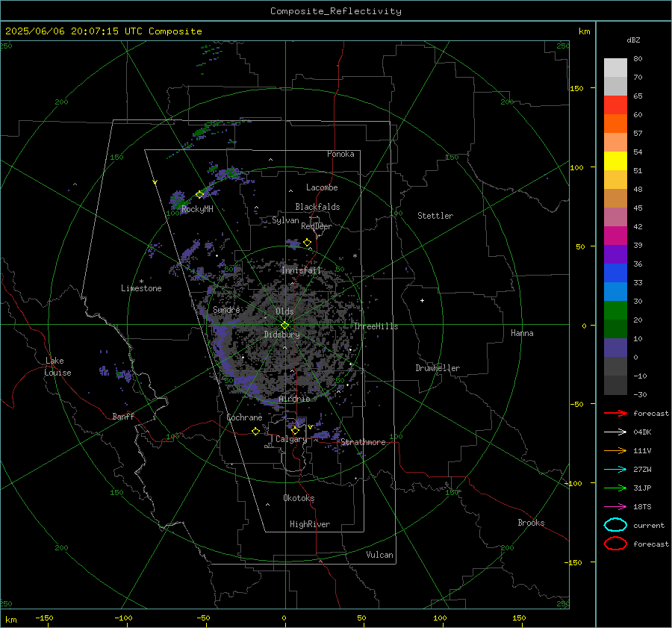Viewport: 672px width, 628px height.
Task: Click the 'Brooks' town label
Action: (x=531, y=523)
